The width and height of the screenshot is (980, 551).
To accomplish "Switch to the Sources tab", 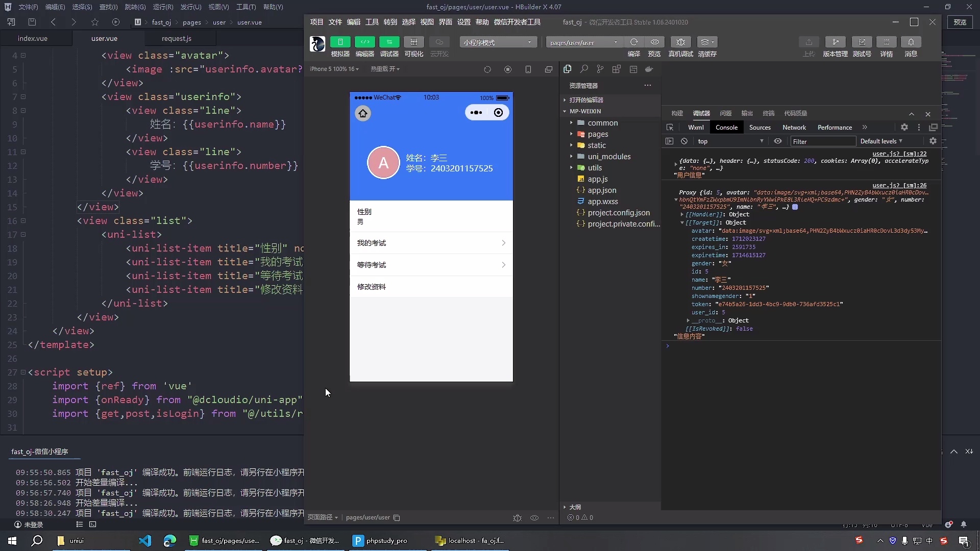I will tap(759, 128).
